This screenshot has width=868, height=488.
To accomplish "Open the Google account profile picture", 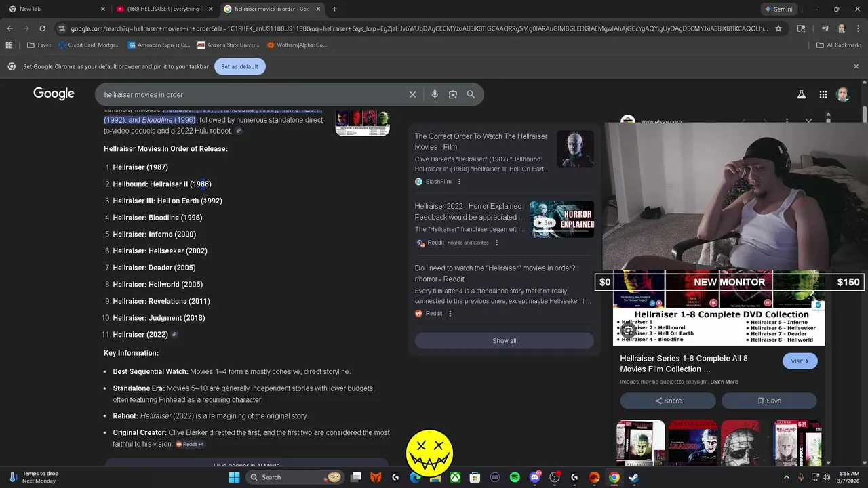I will [x=843, y=95].
